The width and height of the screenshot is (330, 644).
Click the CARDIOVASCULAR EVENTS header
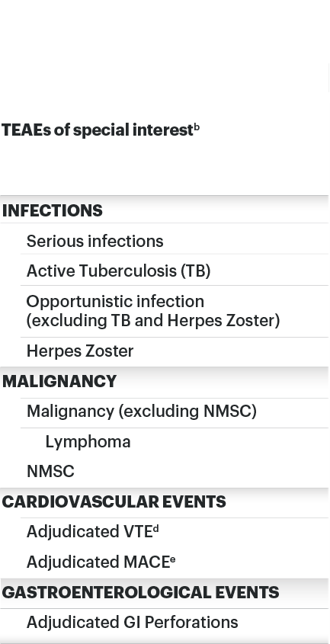(x=165, y=501)
